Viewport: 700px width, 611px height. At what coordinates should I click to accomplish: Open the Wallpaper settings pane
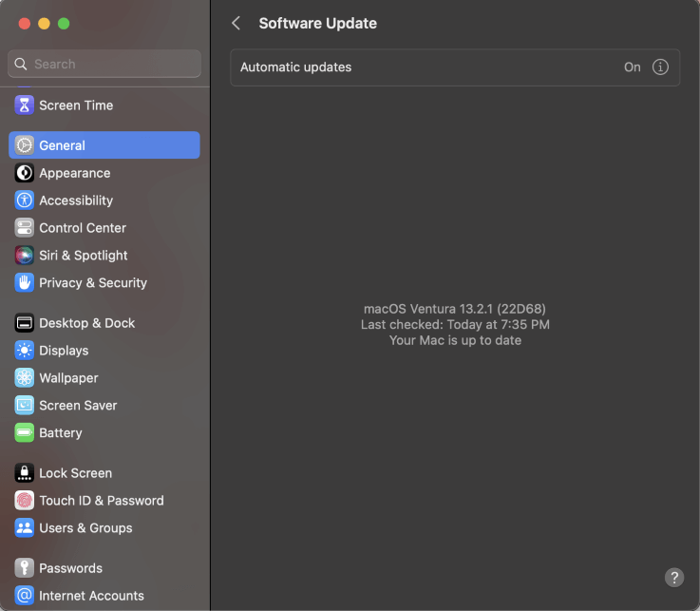pos(68,378)
